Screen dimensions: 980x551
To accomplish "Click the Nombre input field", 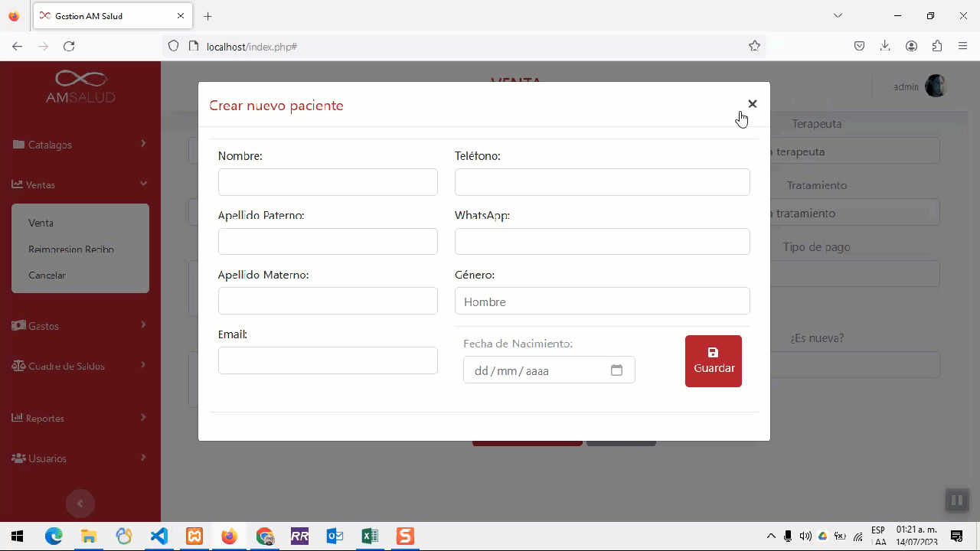I will coord(328,182).
